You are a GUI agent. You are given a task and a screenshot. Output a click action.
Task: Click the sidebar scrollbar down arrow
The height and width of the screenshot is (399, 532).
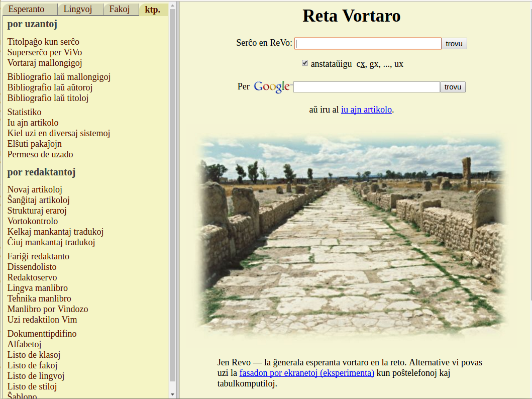173,393
